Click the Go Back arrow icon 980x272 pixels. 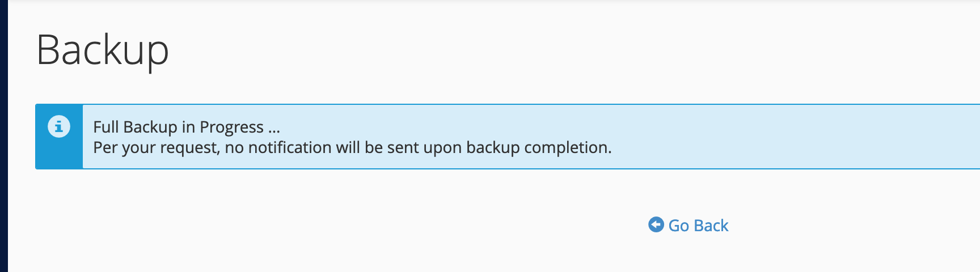point(656,225)
